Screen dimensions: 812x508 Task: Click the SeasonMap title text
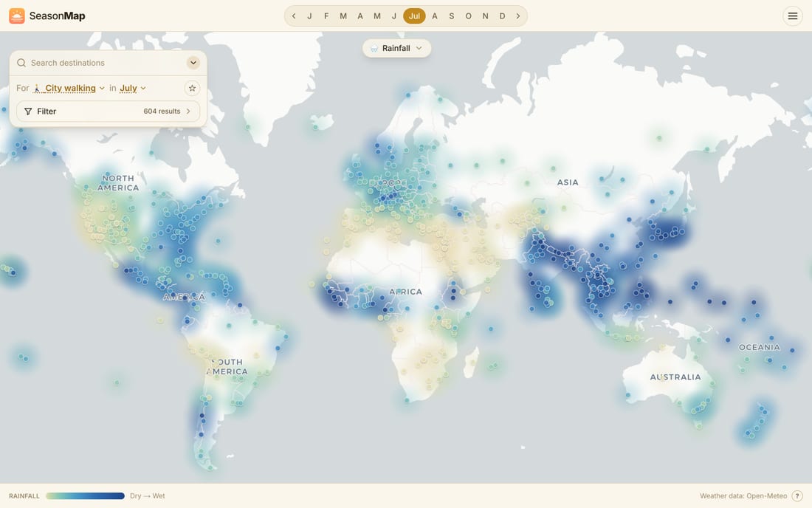tap(57, 16)
